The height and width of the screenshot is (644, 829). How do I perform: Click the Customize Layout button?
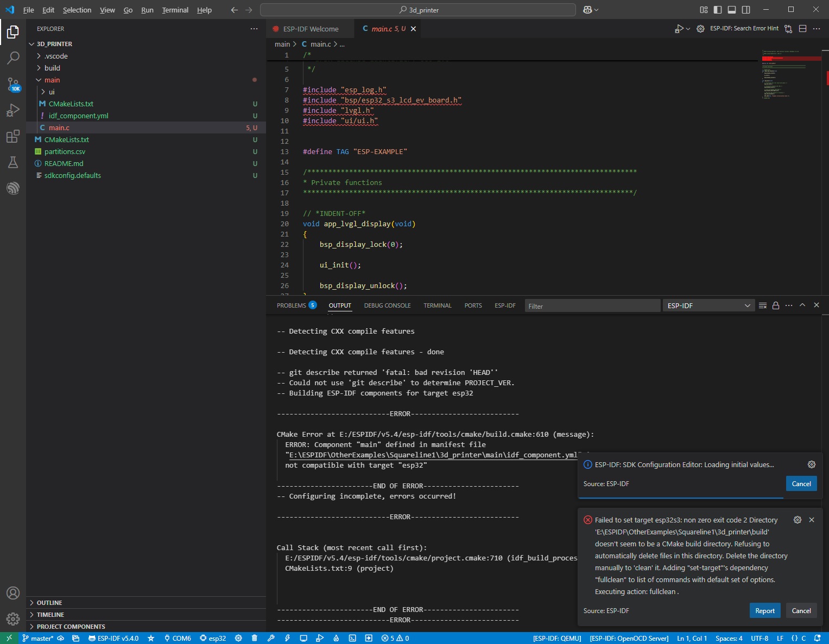[704, 10]
